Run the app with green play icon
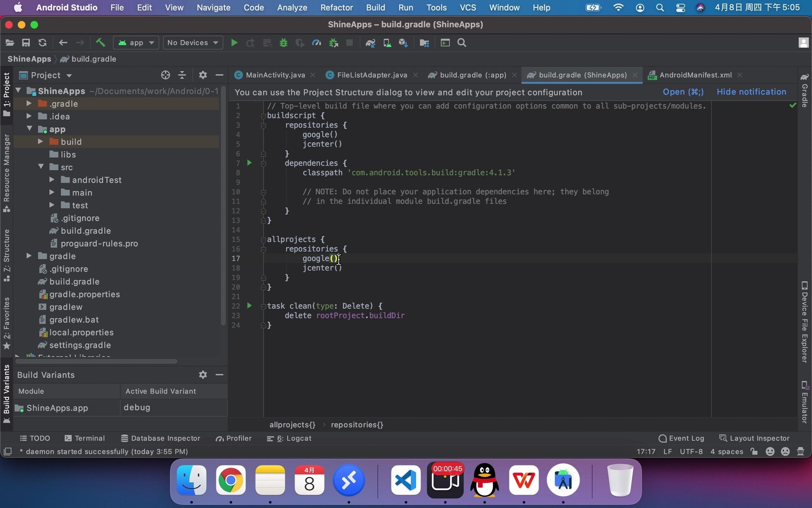The image size is (812, 508). [234, 43]
